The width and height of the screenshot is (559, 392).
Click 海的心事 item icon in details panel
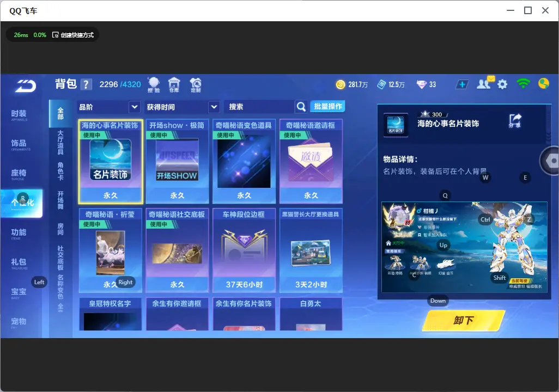[x=396, y=125]
